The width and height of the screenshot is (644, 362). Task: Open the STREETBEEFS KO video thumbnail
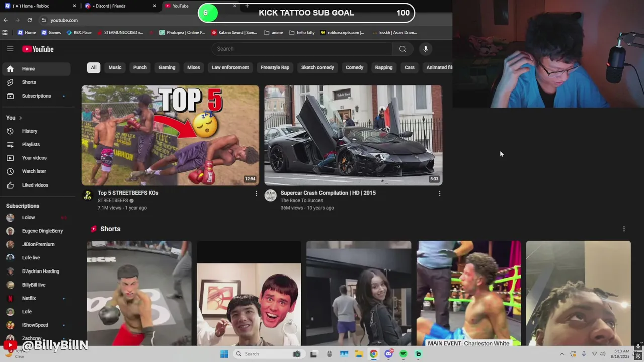170,135
